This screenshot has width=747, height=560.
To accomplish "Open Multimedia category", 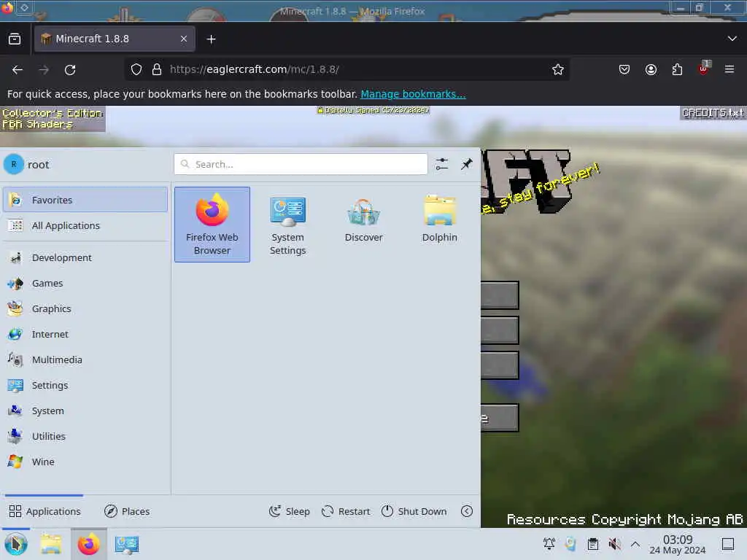I will 85,359.
